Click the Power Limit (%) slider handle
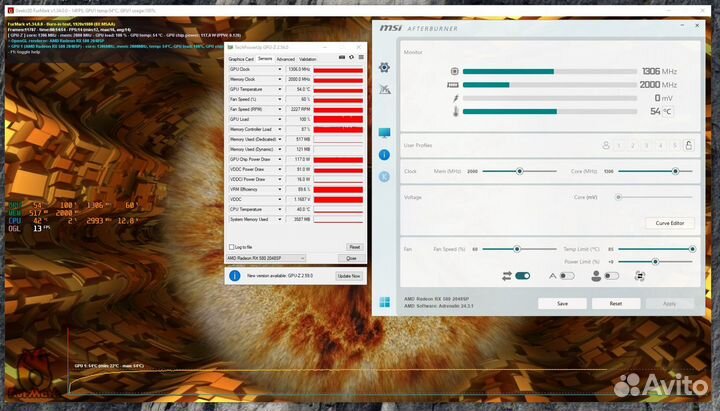This screenshot has width=720, height=411. pyautogui.click(x=655, y=262)
